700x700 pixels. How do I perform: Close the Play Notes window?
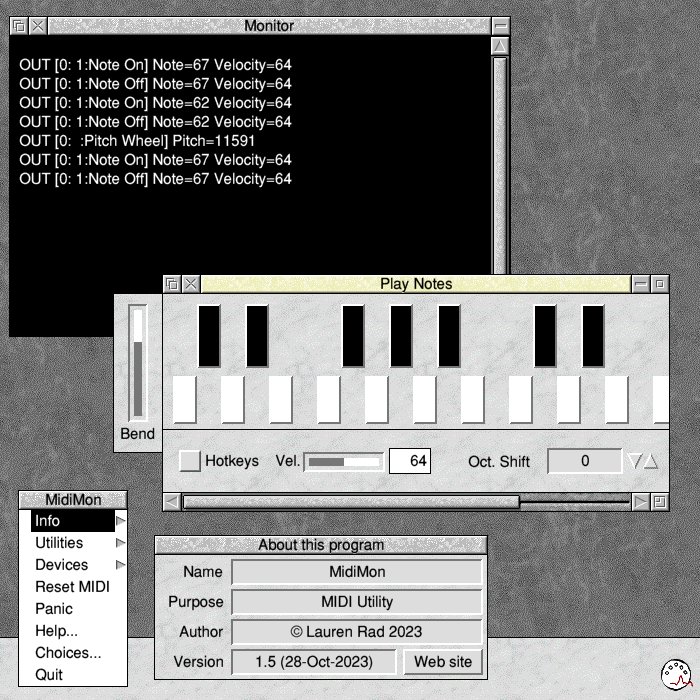click(191, 284)
